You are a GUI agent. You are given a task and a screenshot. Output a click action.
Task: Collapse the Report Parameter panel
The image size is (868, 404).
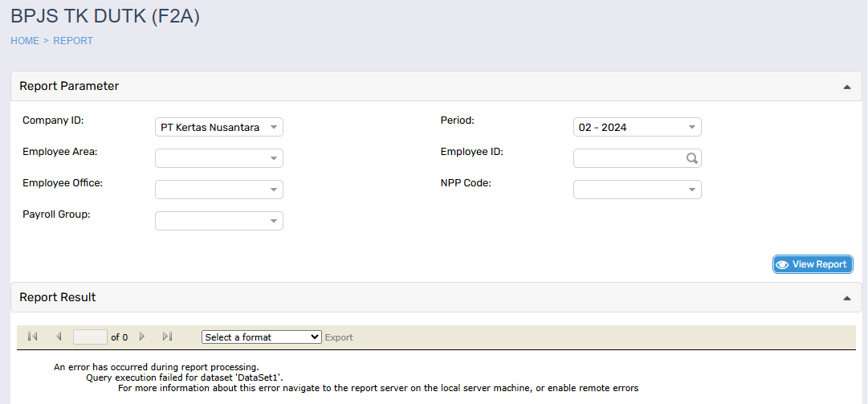coord(846,87)
